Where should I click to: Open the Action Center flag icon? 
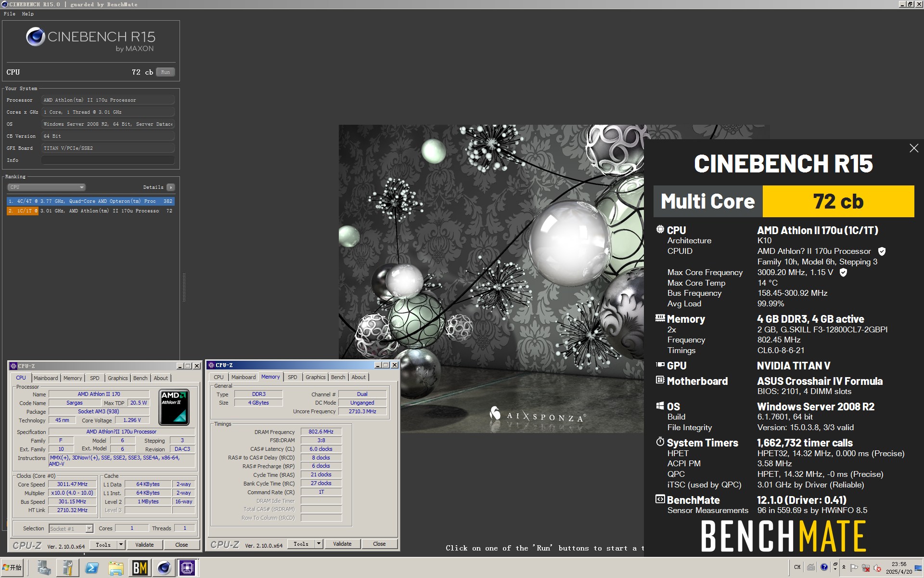[x=854, y=568]
